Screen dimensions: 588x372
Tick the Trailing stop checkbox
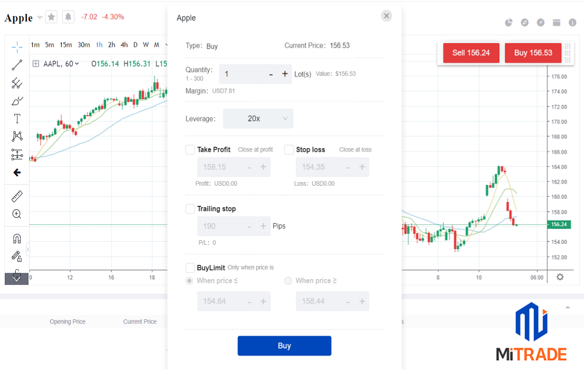click(190, 209)
